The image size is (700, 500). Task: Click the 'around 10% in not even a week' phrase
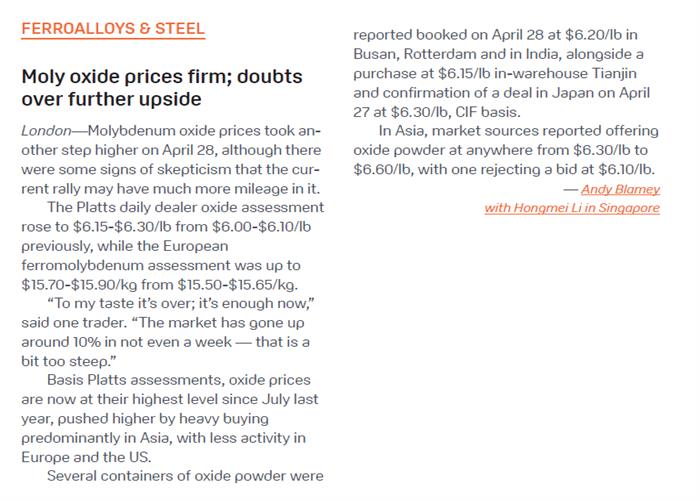[x=126, y=342]
